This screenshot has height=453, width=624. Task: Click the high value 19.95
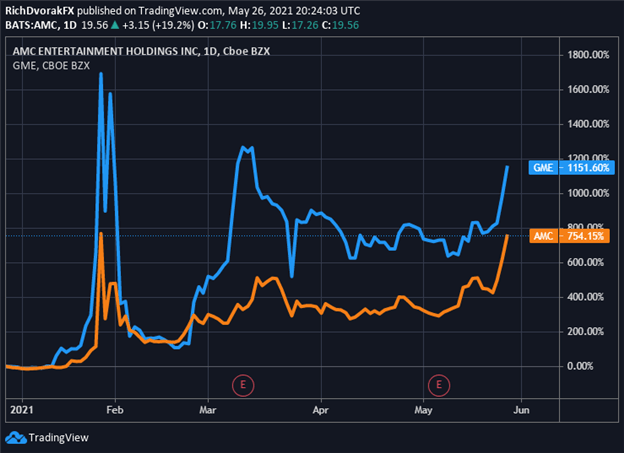point(265,25)
